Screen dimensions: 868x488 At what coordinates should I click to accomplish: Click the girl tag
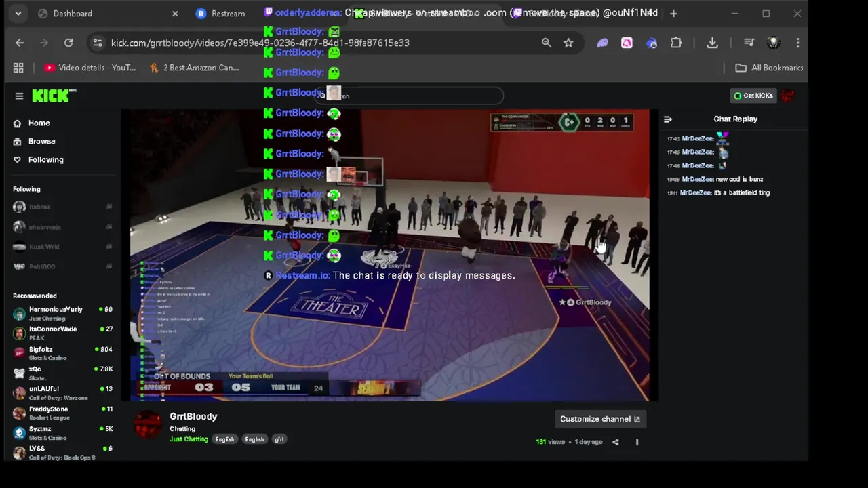click(x=279, y=439)
